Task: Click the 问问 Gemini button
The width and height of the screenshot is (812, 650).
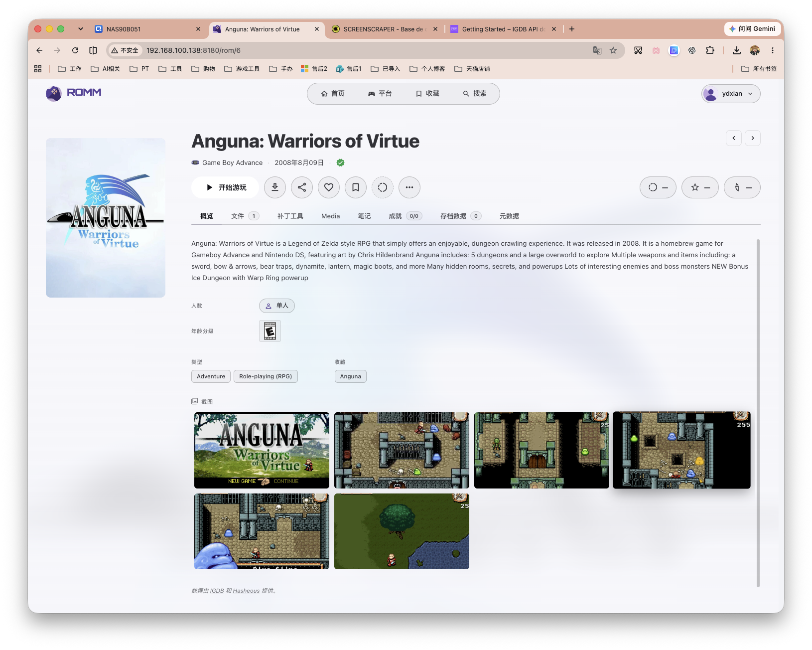Action: pyautogui.click(x=752, y=29)
